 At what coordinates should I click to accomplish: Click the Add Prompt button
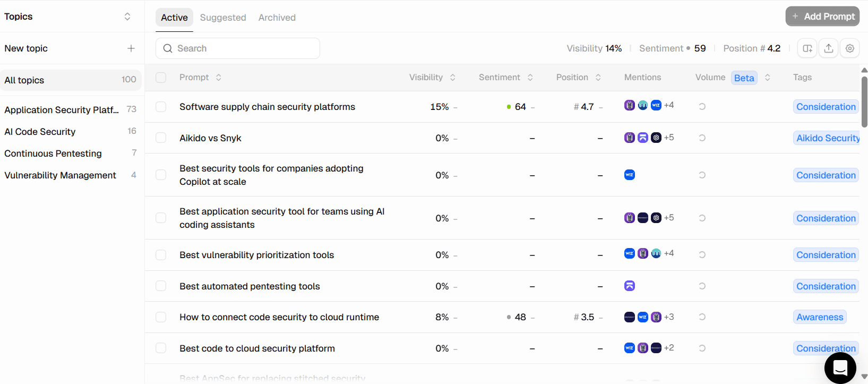pyautogui.click(x=822, y=16)
